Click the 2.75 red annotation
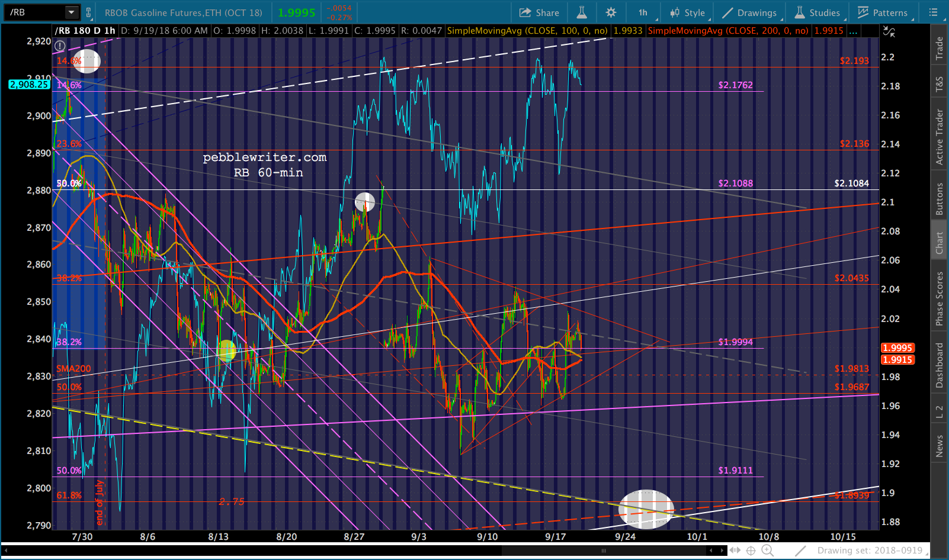949x560 pixels. click(232, 502)
